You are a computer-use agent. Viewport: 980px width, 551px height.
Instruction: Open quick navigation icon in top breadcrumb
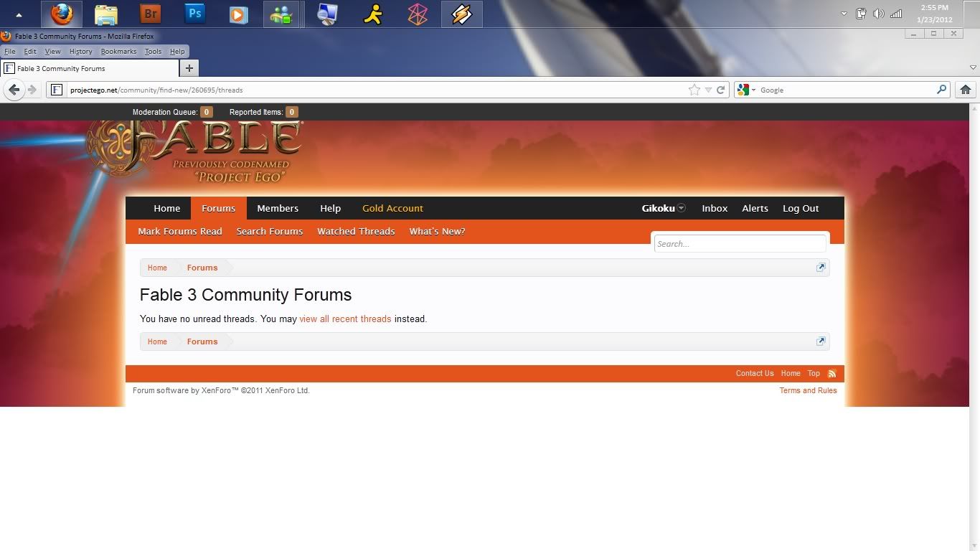(821, 268)
